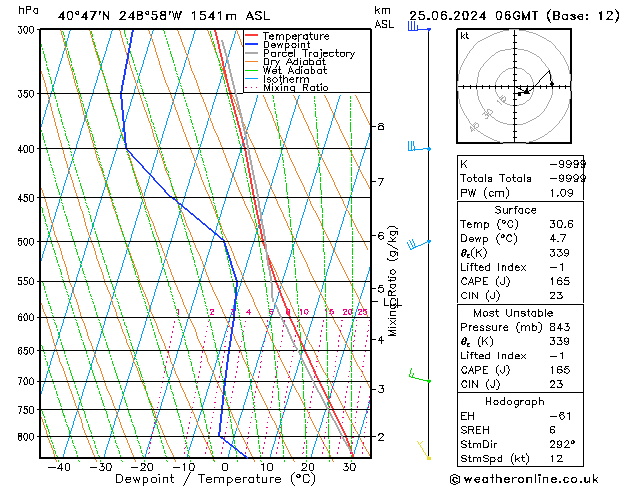This screenshot has height=486, width=629.
Task: Click the wind barb at 500 hPa
Action: [x=417, y=242]
